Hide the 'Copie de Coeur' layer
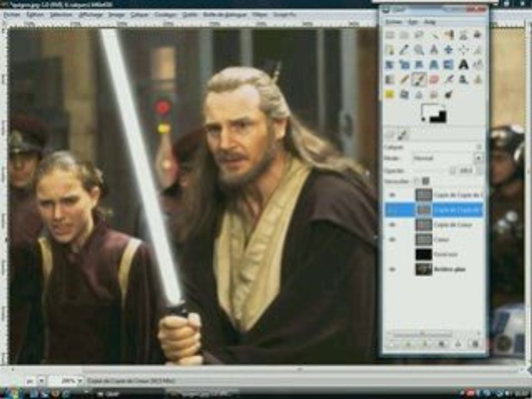The width and height of the screenshot is (532, 399). (392, 224)
